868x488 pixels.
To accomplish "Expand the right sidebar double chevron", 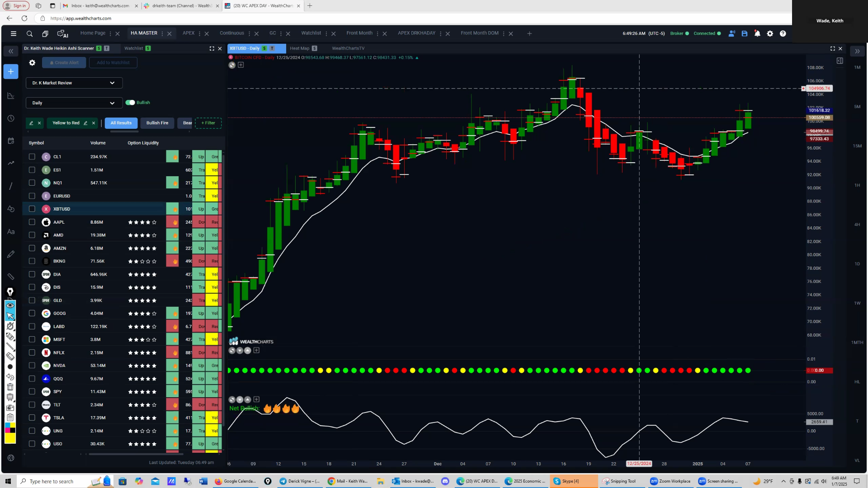I will click(857, 51).
